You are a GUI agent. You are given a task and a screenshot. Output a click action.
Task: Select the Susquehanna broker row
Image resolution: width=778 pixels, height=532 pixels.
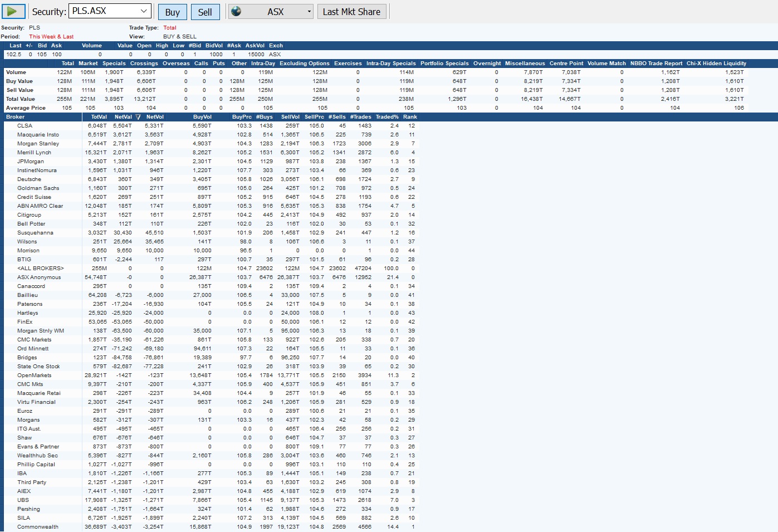tap(211, 233)
